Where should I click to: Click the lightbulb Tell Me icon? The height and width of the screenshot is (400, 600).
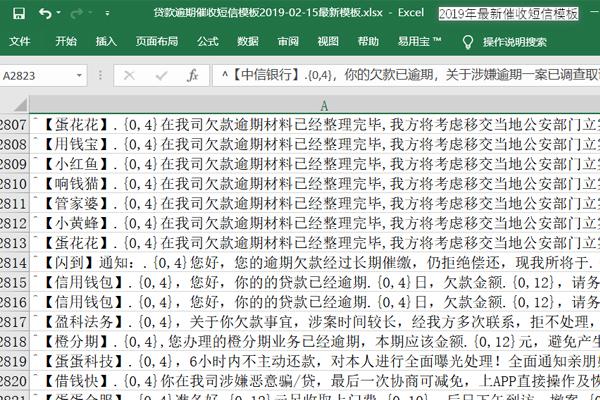click(468, 42)
